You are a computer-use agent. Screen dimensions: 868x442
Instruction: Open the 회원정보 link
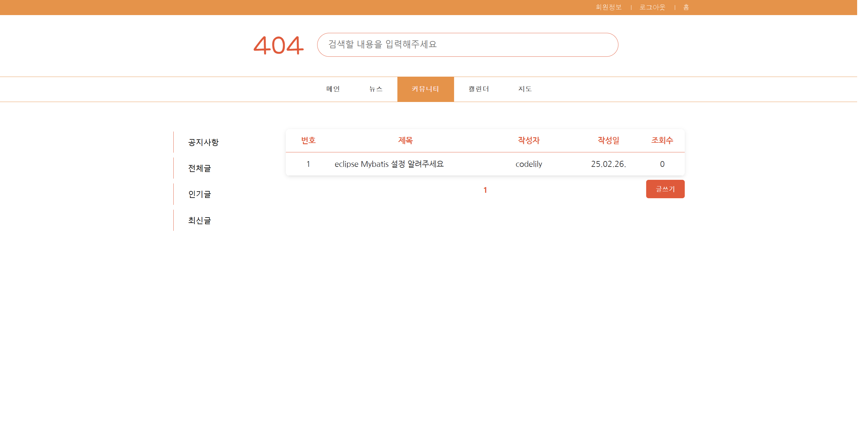point(608,7)
